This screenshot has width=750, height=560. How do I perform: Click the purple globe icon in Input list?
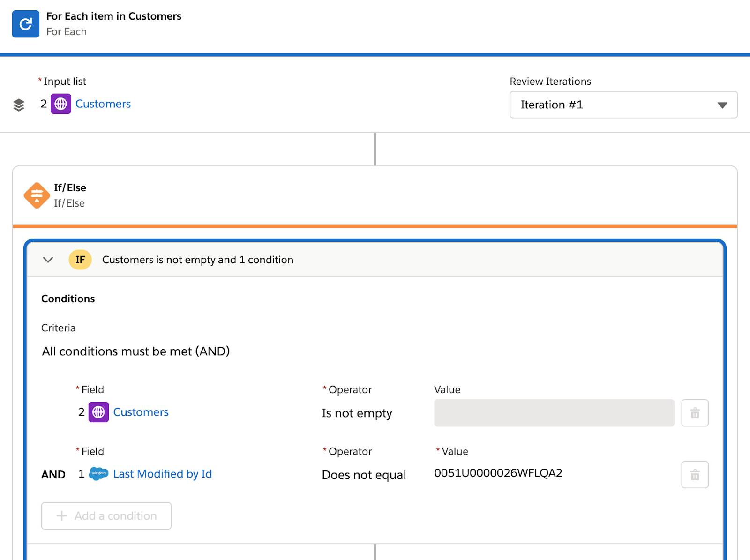pyautogui.click(x=61, y=104)
